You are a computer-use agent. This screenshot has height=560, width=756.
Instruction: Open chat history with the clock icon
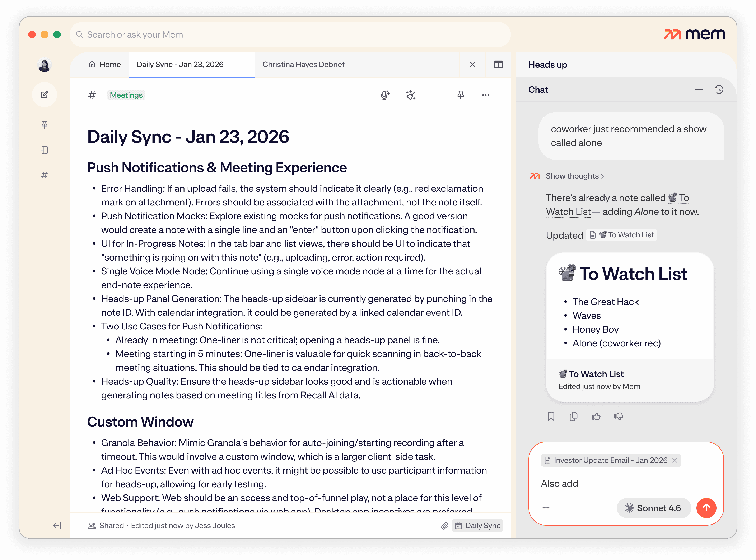719,90
